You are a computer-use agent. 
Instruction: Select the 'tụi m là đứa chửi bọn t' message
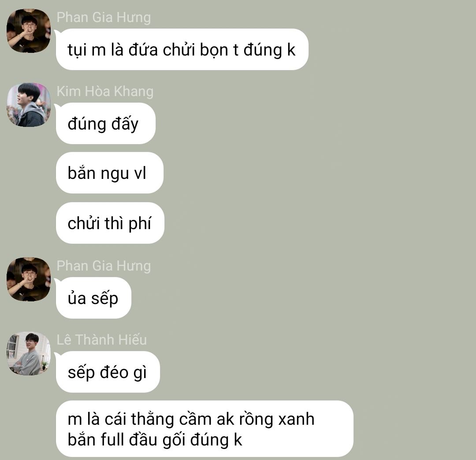(x=182, y=49)
